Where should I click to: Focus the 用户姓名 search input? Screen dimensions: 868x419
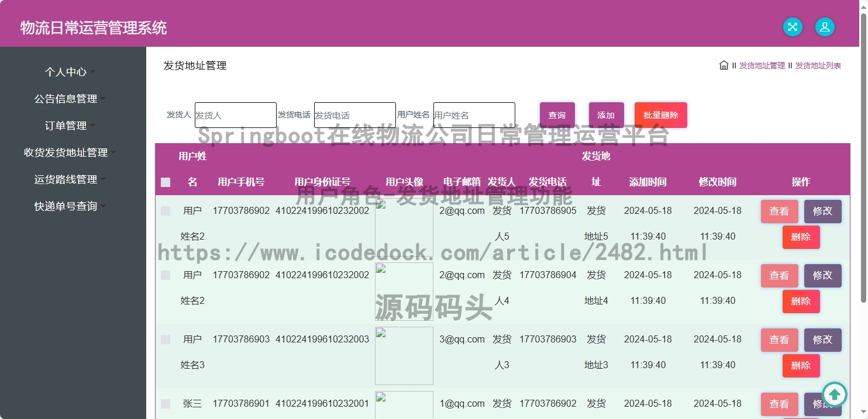[x=474, y=115]
